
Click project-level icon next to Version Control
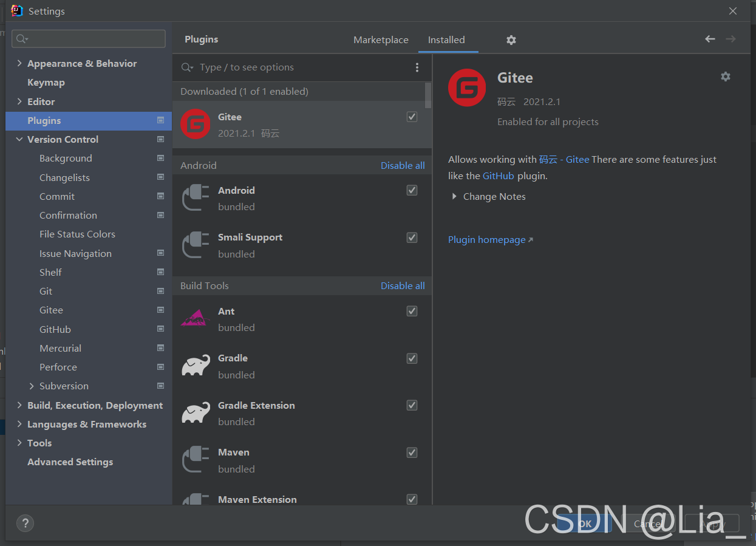point(160,139)
